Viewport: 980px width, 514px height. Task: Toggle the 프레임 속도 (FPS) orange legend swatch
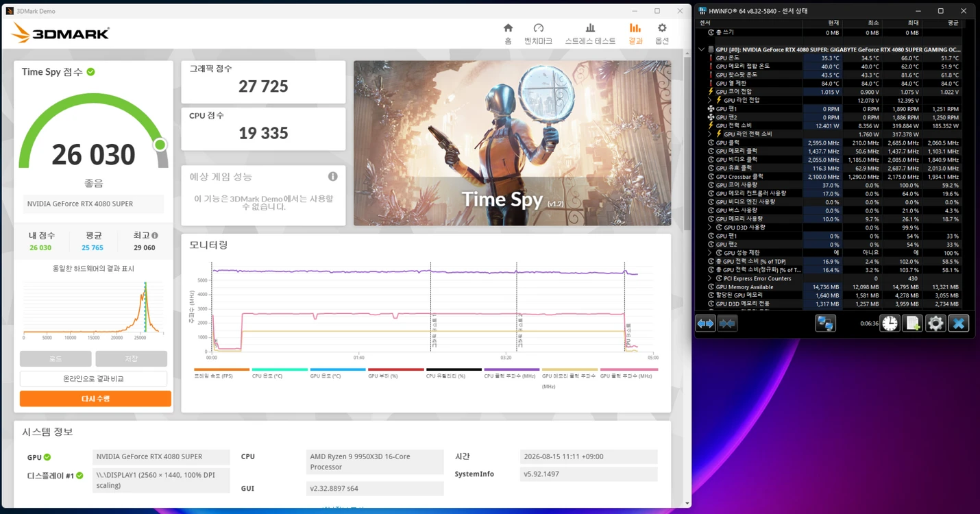222,369
